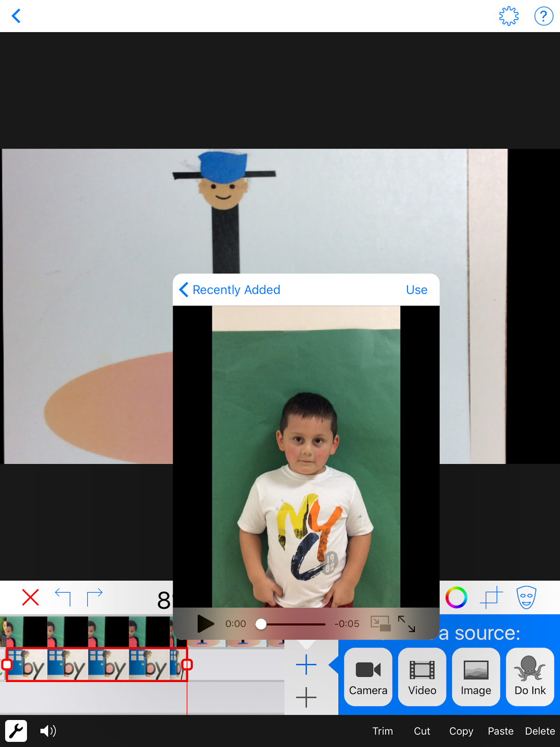Play the preview video

pyautogui.click(x=205, y=623)
